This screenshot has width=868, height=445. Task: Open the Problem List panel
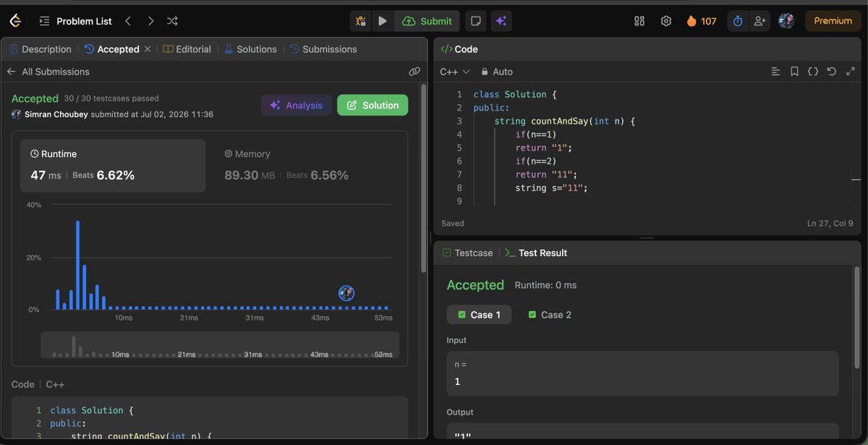coord(75,21)
